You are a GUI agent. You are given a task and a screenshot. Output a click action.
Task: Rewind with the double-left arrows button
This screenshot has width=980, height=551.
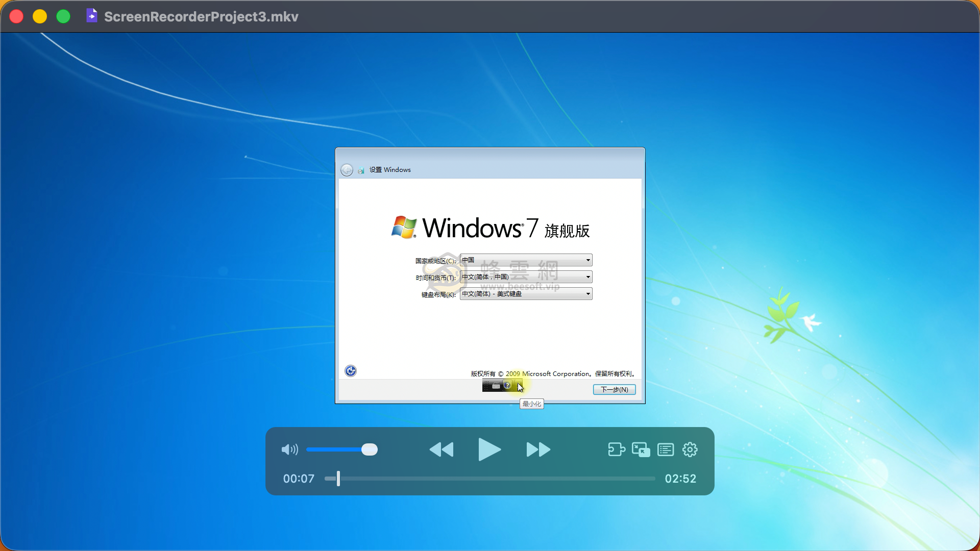click(x=442, y=449)
